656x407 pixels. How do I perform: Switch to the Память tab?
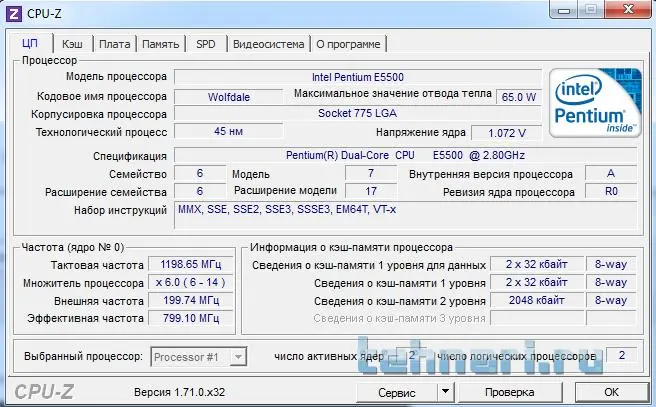tap(161, 44)
